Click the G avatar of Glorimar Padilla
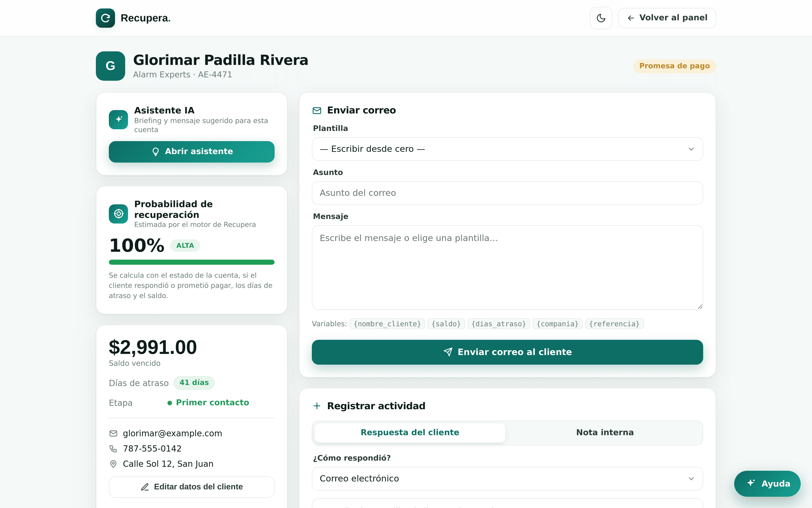This screenshot has height=508, width=812. (111, 66)
